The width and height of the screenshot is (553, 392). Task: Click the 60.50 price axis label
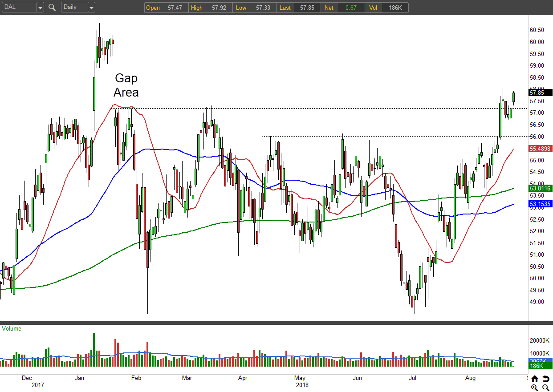(537, 30)
